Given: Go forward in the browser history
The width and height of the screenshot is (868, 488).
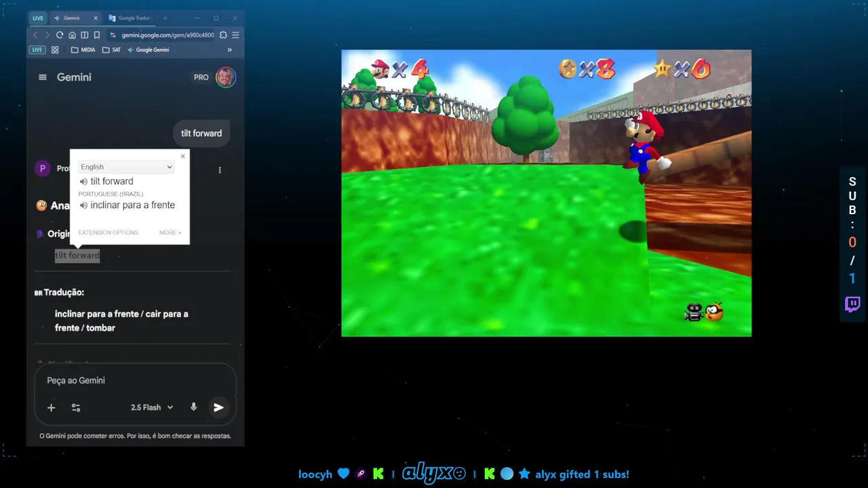Looking at the screenshot, I should tap(47, 35).
